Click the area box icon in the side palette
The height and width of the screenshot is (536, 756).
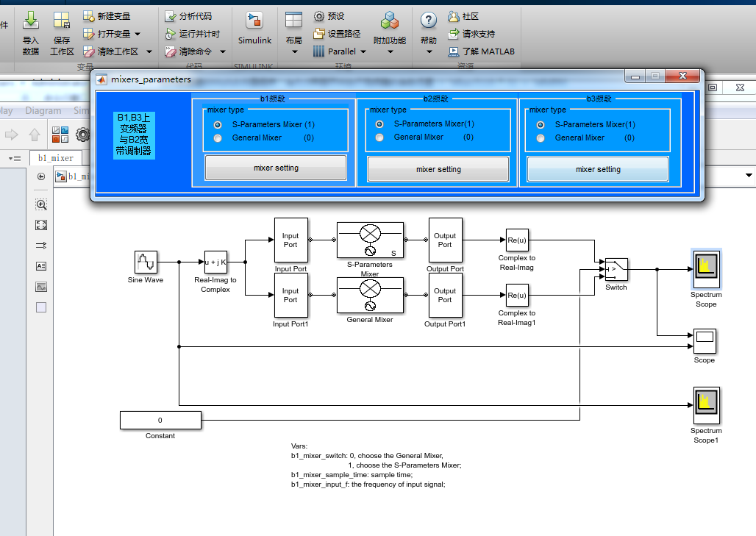pos(41,307)
